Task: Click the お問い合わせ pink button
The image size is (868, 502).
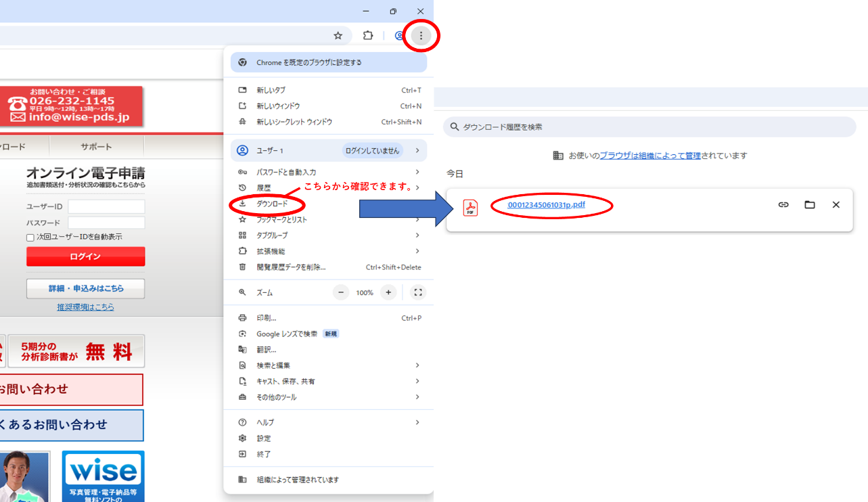Action: pos(72,390)
